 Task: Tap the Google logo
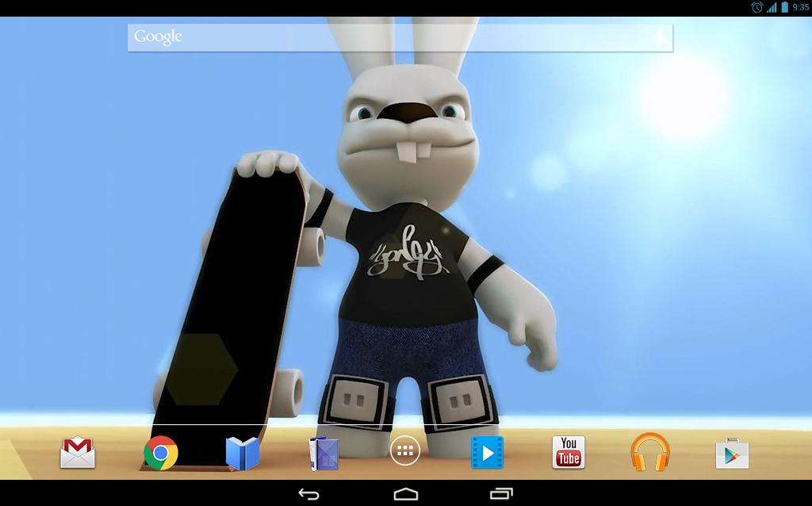point(158,36)
